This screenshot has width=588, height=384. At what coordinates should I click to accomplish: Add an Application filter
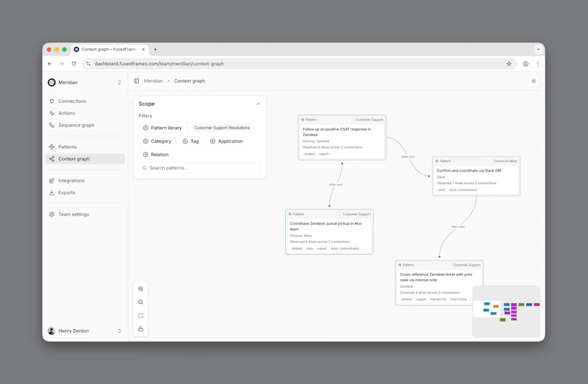click(x=226, y=141)
